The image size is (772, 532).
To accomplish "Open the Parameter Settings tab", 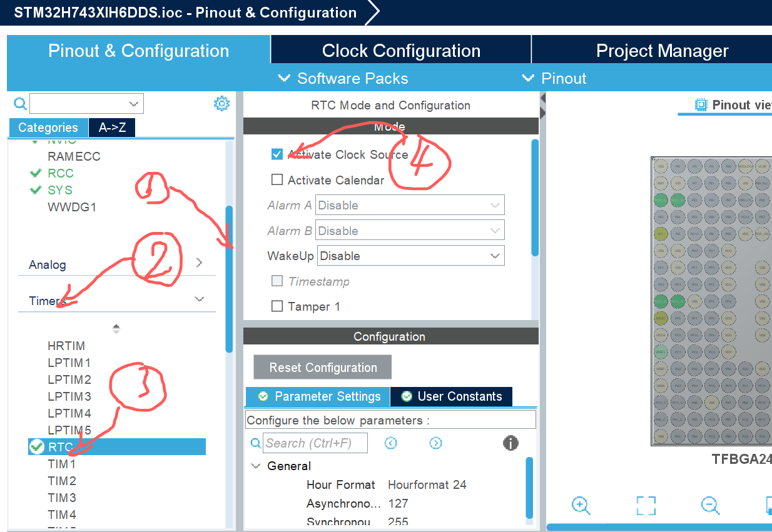I will (318, 396).
